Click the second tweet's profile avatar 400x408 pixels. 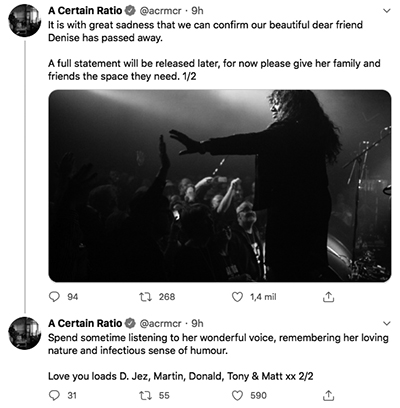pyautogui.click(x=25, y=333)
